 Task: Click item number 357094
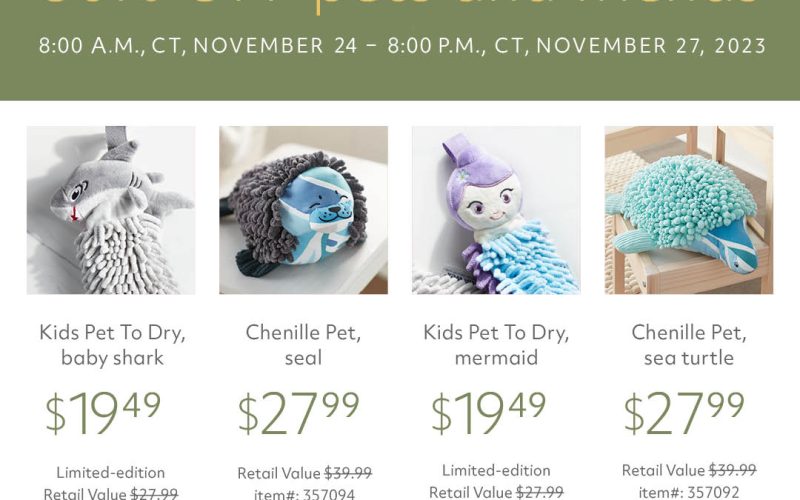click(x=304, y=492)
